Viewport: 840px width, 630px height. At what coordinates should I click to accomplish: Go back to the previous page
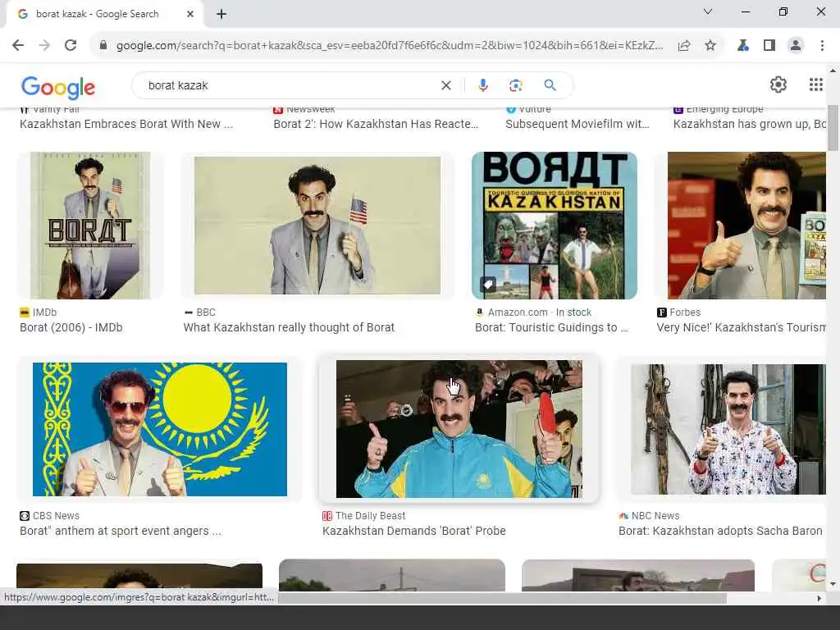pos(18,46)
